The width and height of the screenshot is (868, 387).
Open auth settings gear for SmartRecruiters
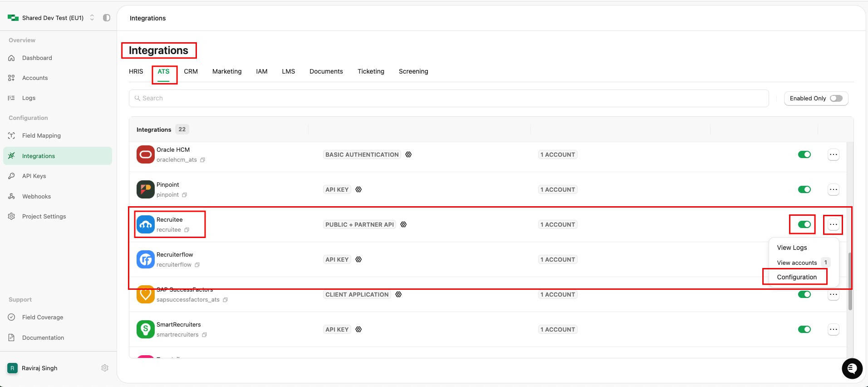[x=358, y=329]
